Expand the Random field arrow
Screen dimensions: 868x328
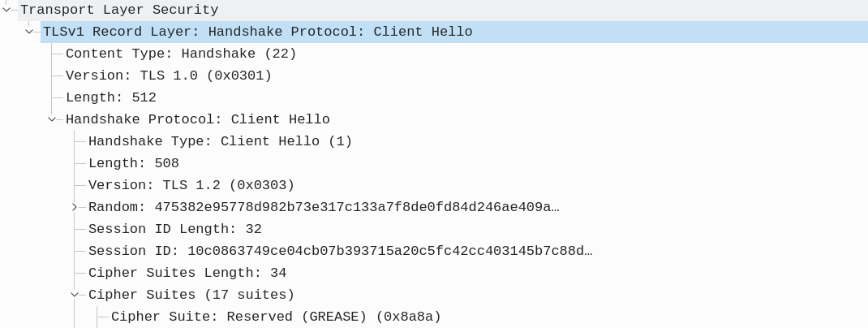(x=75, y=207)
